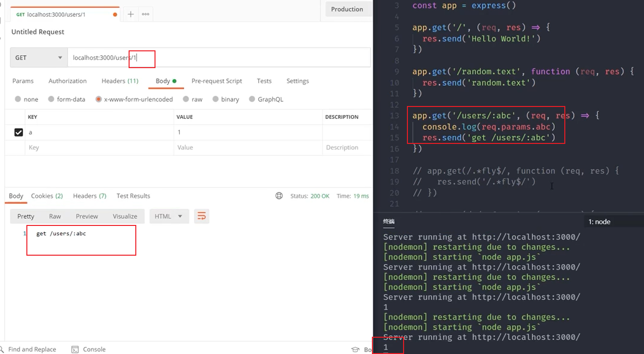The image size is (644, 354).
Task: Select the request Body tab
Action: pyautogui.click(x=166, y=81)
